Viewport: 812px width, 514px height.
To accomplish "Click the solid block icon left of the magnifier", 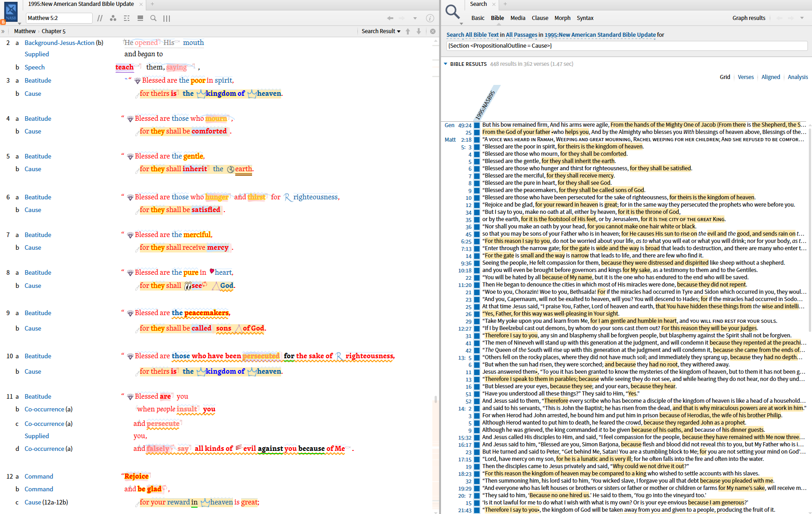I will 140,18.
